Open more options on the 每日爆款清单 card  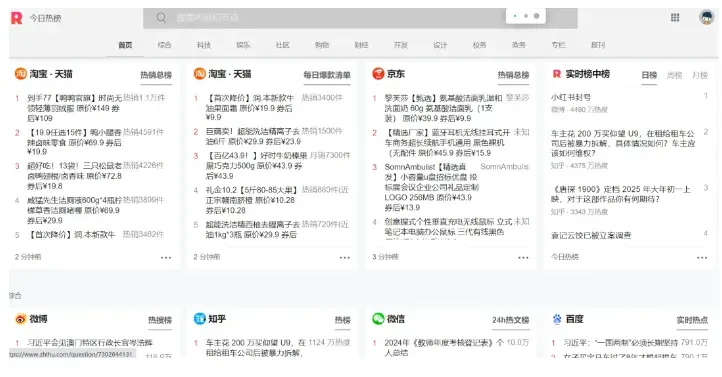tap(345, 258)
